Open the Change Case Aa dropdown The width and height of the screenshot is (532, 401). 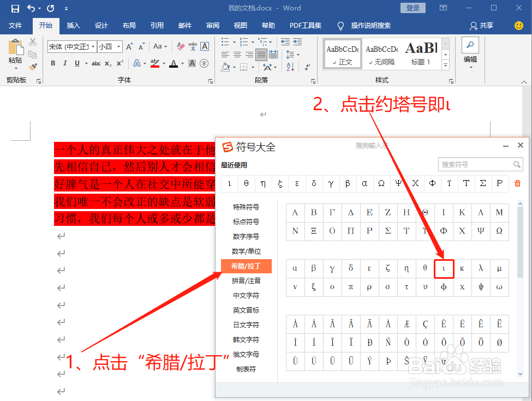[160, 46]
